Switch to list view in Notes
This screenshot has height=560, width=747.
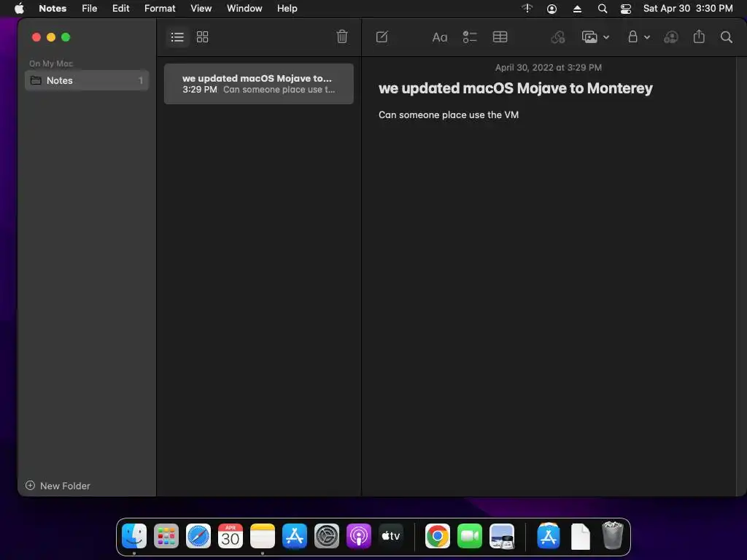pos(177,37)
